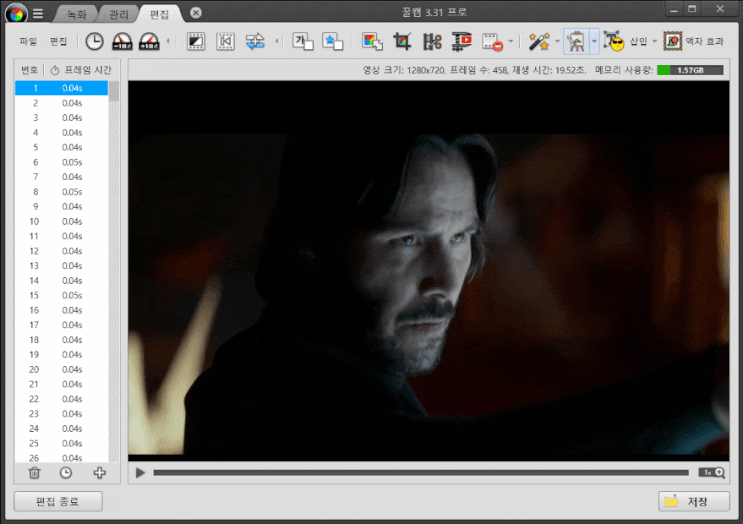
Task: Click the delete frames red minus icon
Action: [492, 42]
